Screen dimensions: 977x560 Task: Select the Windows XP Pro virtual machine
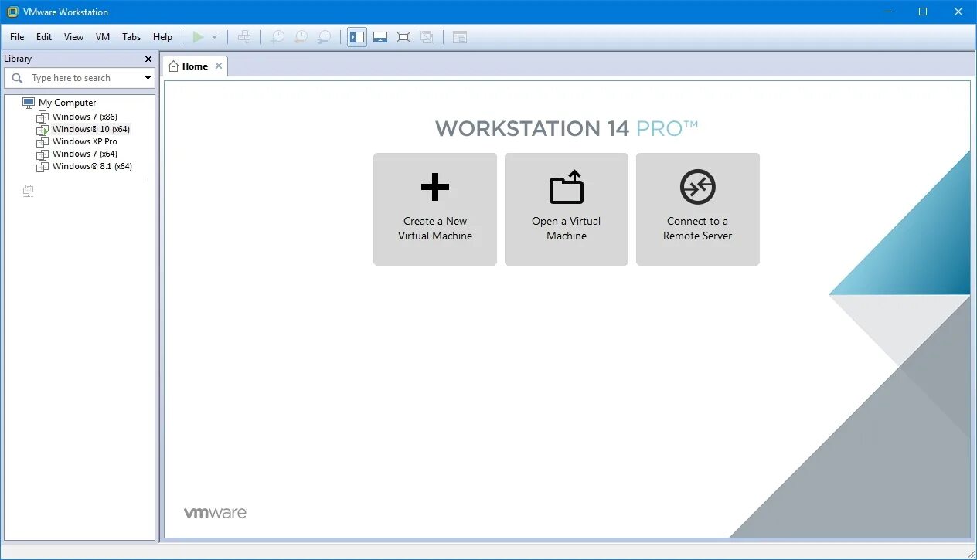point(84,141)
